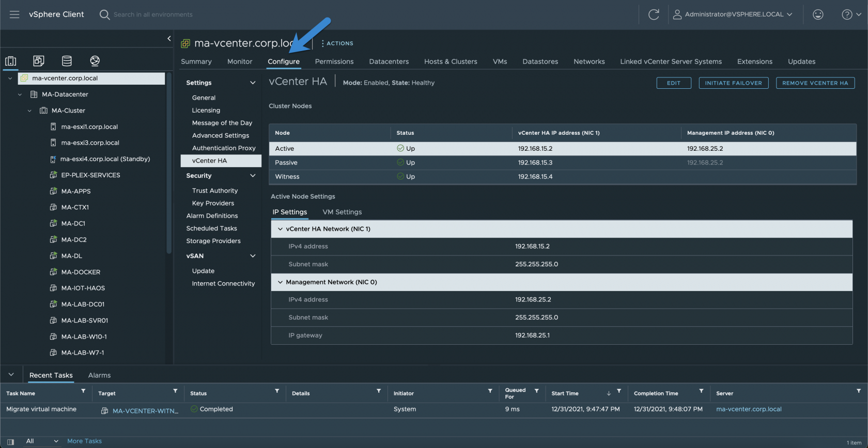Switch to the Alarms tab

pos(99,375)
